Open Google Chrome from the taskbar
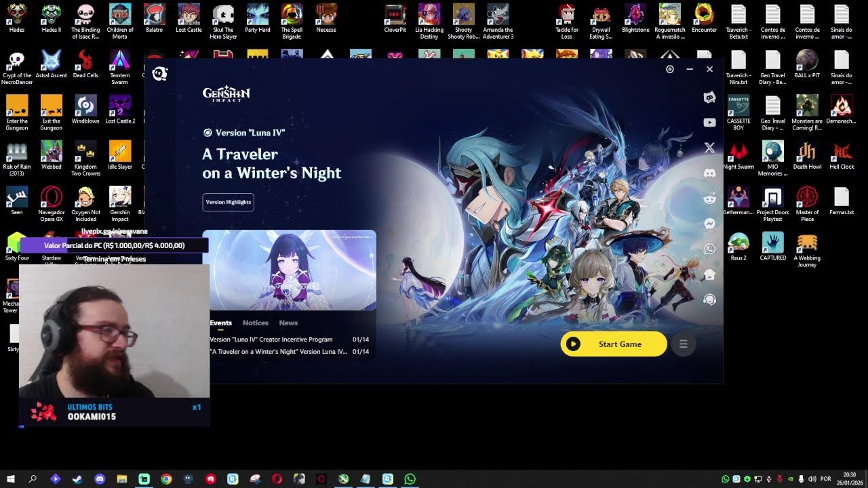 point(166,479)
